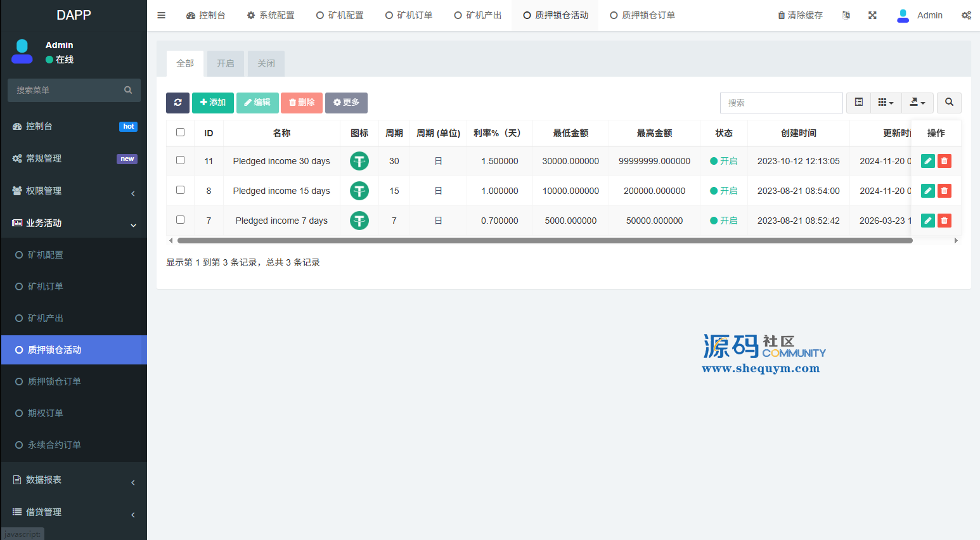This screenshot has width=980, height=540.
Task: Tick checkbox for Pledged income 15 days
Action: [181, 190]
